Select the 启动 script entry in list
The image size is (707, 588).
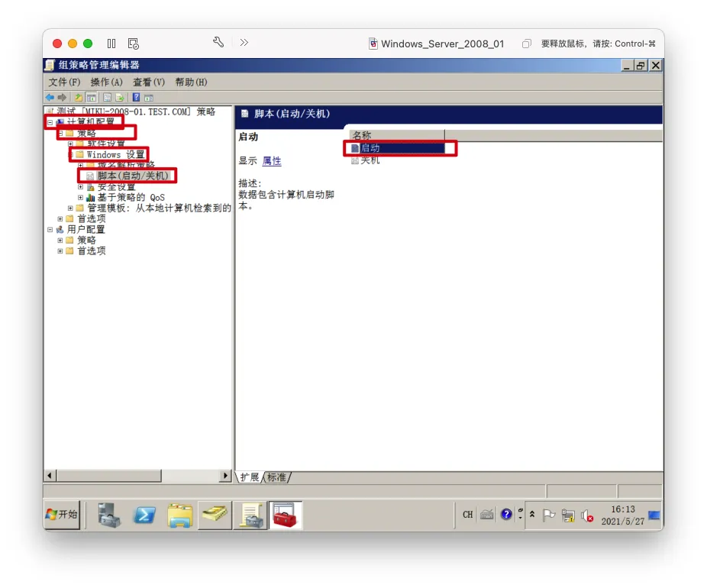(397, 148)
